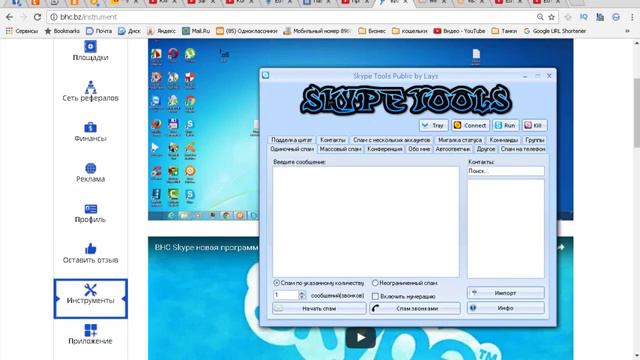The height and width of the screenshot is (360, 640).
Task: Click the zoom magnifier in address bar
Action: pyautogui.click(x=540, y=17)
